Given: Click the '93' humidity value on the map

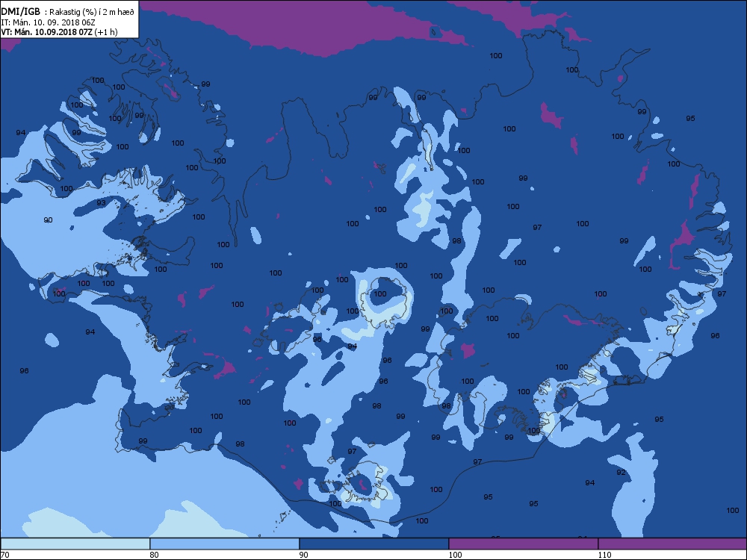Looking at the screenshot, I should click(101, 203).
